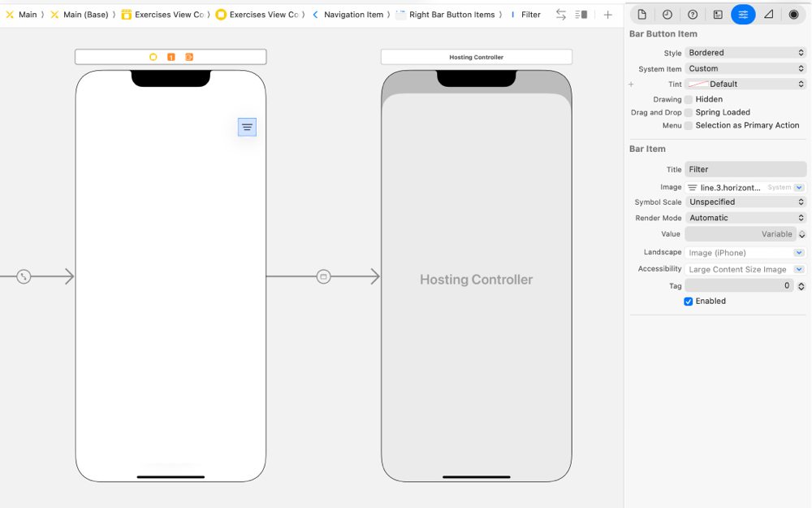Select Main in the jump bar

22,14
